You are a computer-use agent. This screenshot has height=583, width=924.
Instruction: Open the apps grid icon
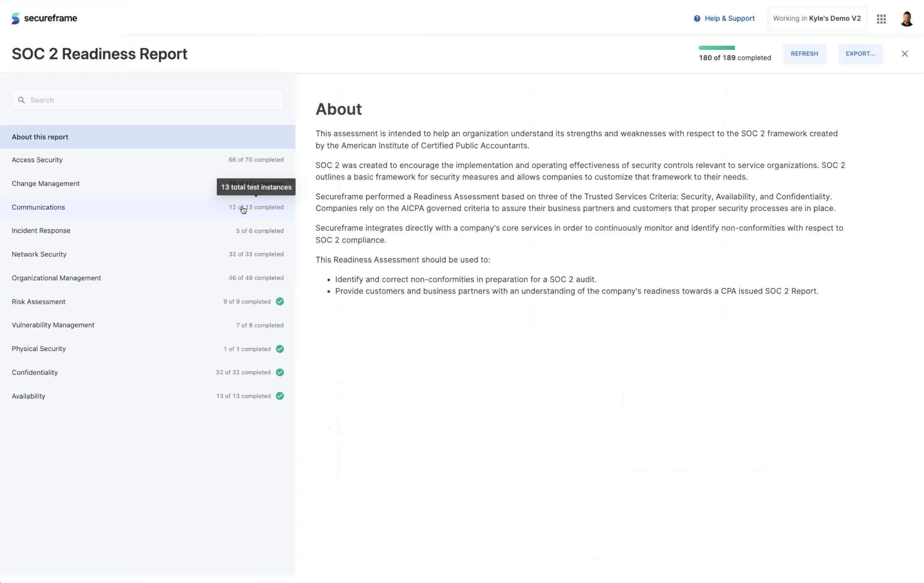click(881, 19)
